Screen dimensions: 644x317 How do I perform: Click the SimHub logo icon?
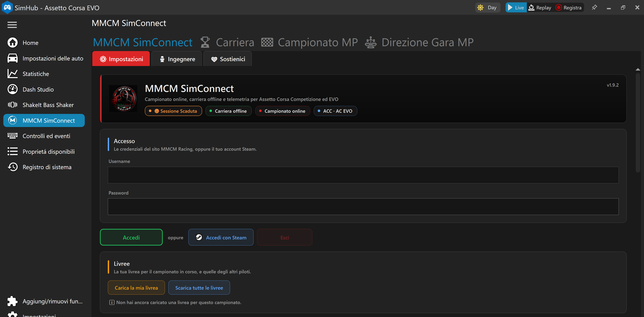click(x=7, y=7)
